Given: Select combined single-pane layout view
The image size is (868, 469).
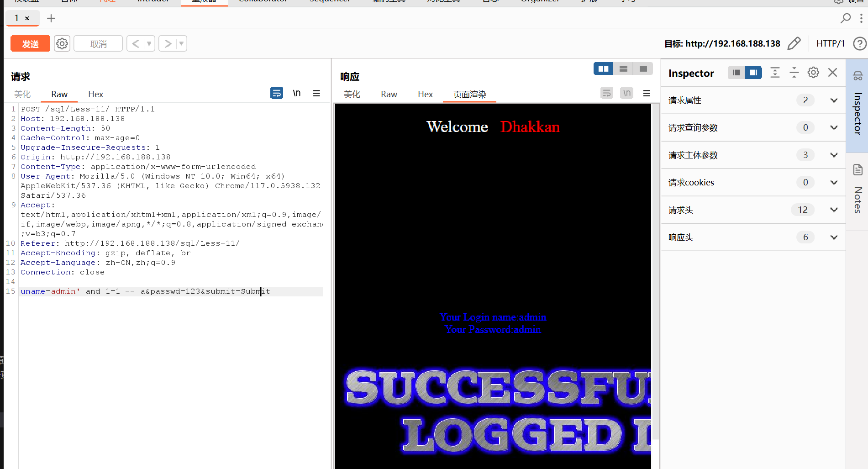Looking at the screenshot, I should pos(643,69).
